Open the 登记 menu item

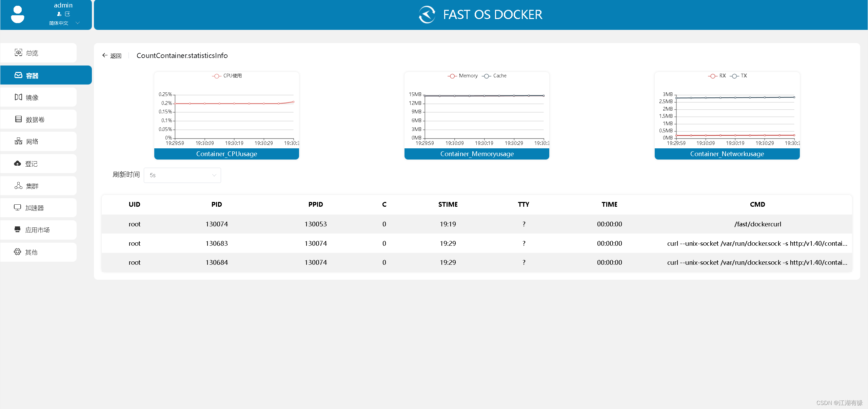[x=39, y=164]
